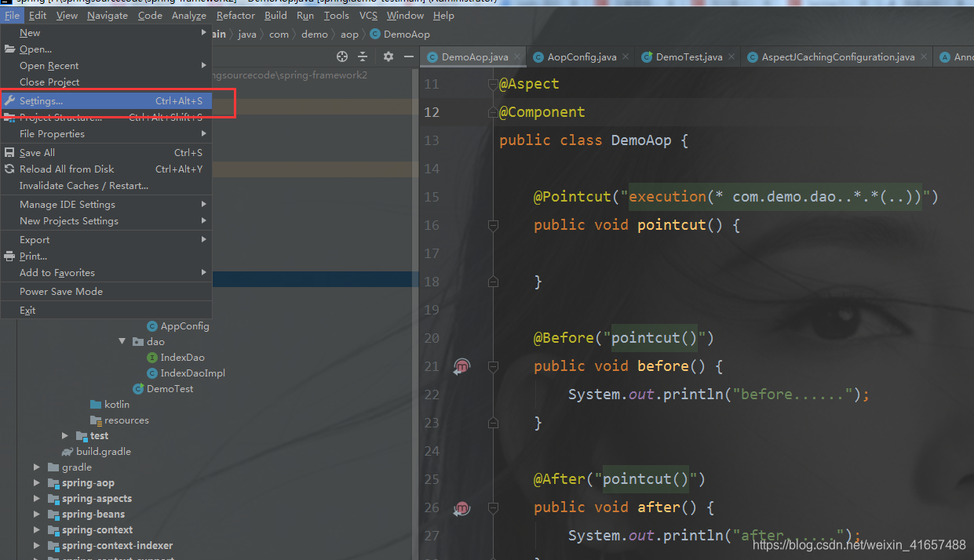Close the DemoAop.java tab

[516, 56]
